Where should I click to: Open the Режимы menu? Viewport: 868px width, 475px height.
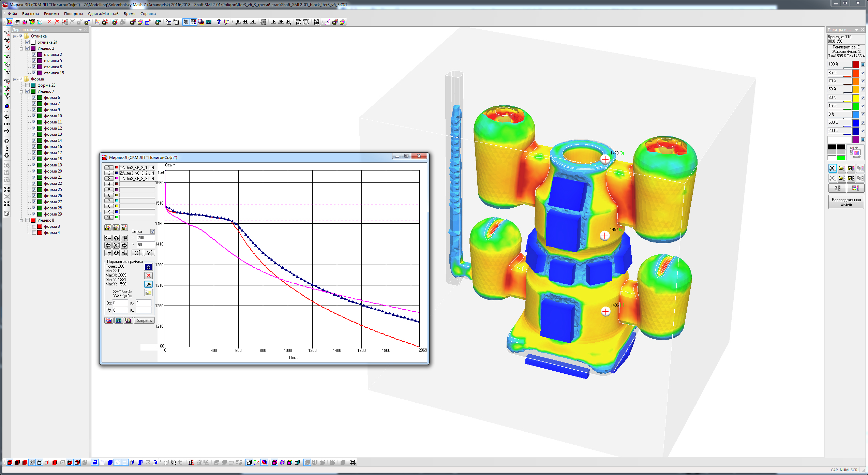pyautogui.click(x=51, y=14)
